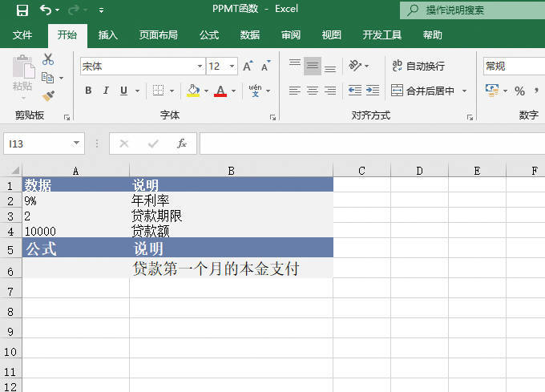This screenshot has width=545, height=392.
Task: Click the 合并后居中 merge button
Action: (x=422, y=91)
